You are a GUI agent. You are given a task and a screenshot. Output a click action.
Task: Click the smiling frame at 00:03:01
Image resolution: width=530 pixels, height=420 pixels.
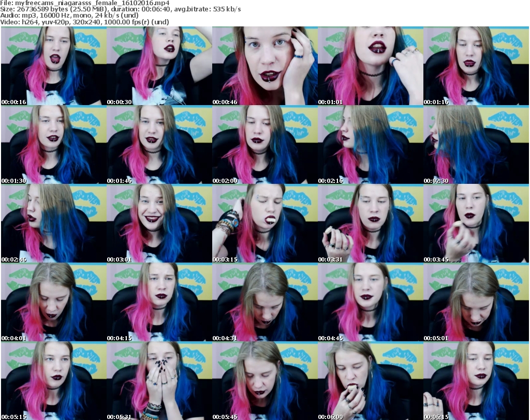(159, 223)
